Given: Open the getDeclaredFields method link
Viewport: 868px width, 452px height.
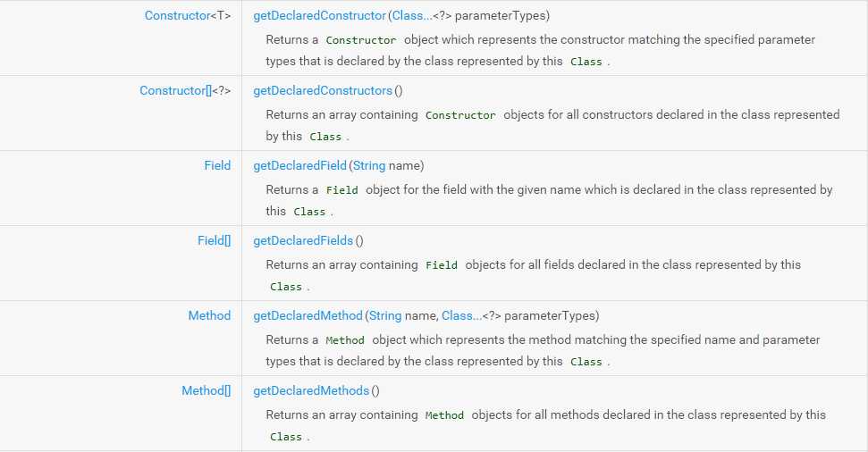Looking at the screenshot, I should pyautogui.click(x=303, y=240).
